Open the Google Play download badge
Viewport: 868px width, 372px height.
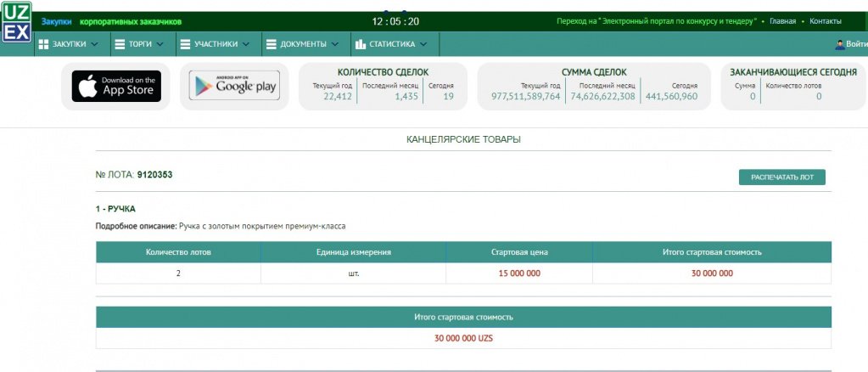click(234, 86)
